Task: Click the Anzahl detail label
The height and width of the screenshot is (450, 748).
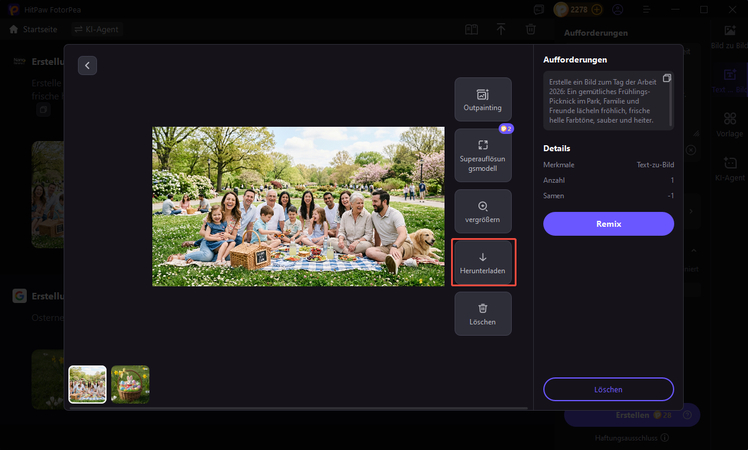Action: pyautogui.click(x=554, y=180)
